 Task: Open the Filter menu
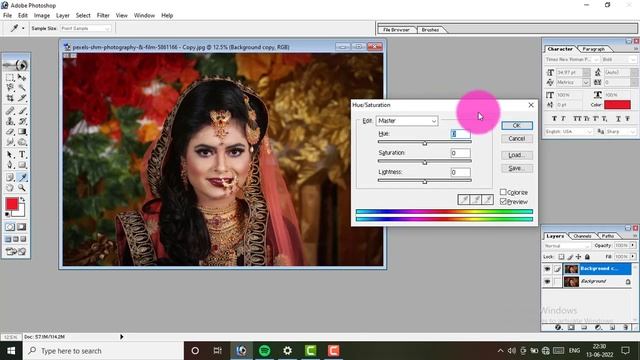(103, 15)
